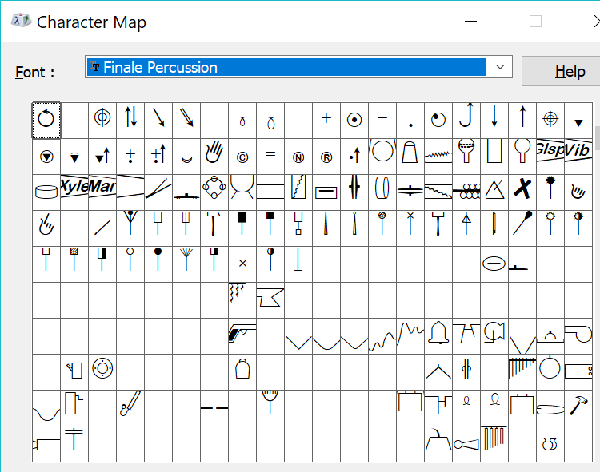Image resolution: width=600 pixels, height=472 pixels.
Task: Click the plus sign character
Action: [326, 119]
